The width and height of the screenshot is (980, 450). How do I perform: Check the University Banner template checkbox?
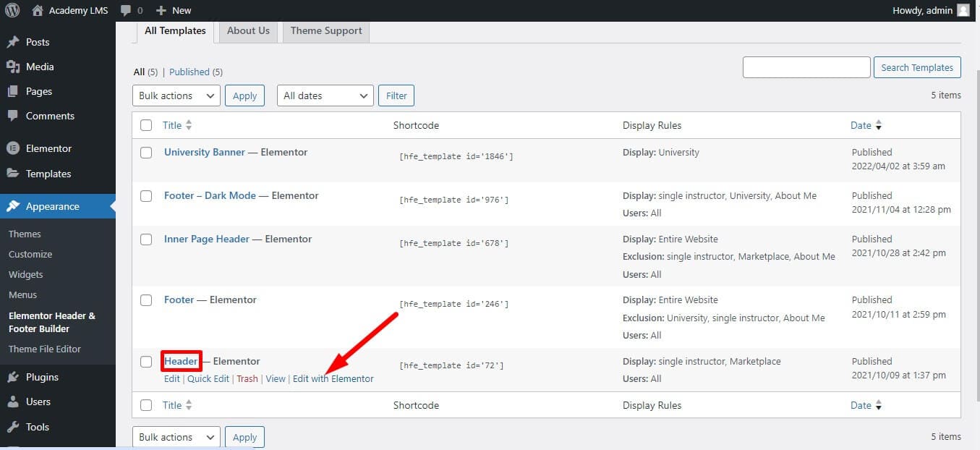click(x=146, y=153)
